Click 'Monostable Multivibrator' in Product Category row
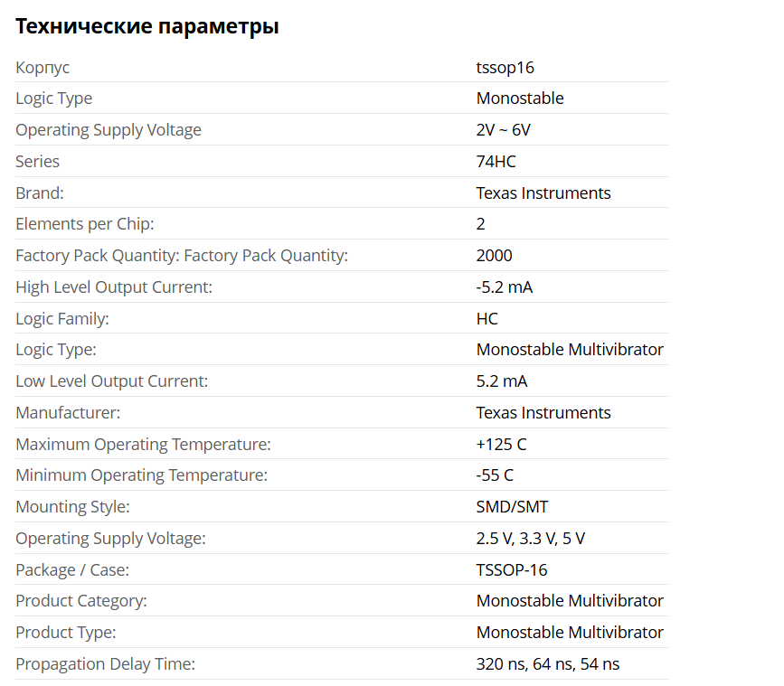The width and height of the screenshot is (784, 686). 569,601
